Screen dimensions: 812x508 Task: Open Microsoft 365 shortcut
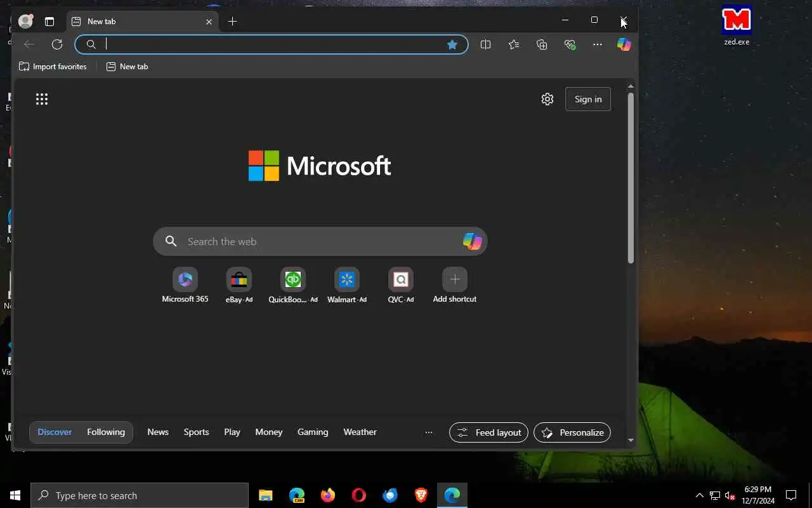(x=185, y=284)
